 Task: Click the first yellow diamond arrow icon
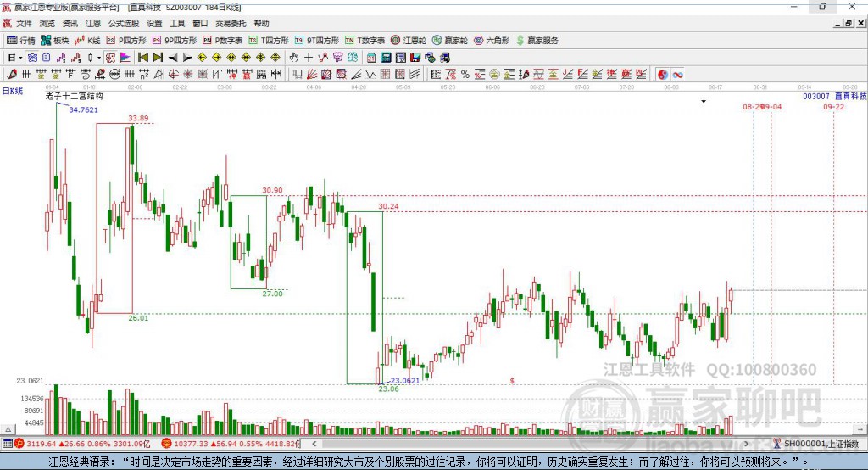202,58
